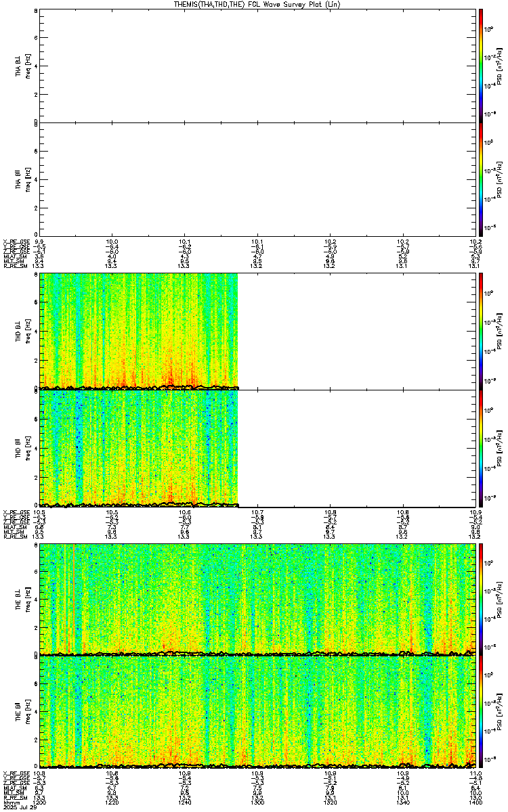Click the THD B-perpendicular freq [Hz] axis label

click(27, 331)
